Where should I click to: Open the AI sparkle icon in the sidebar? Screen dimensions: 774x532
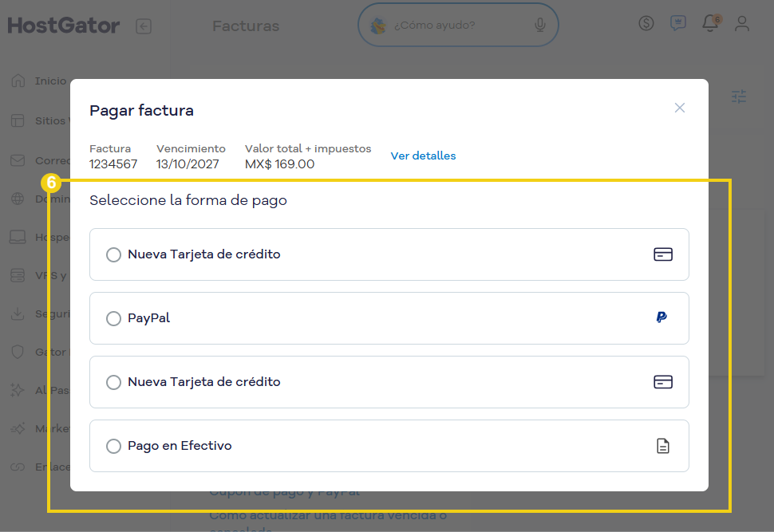(x=18, y=390)
